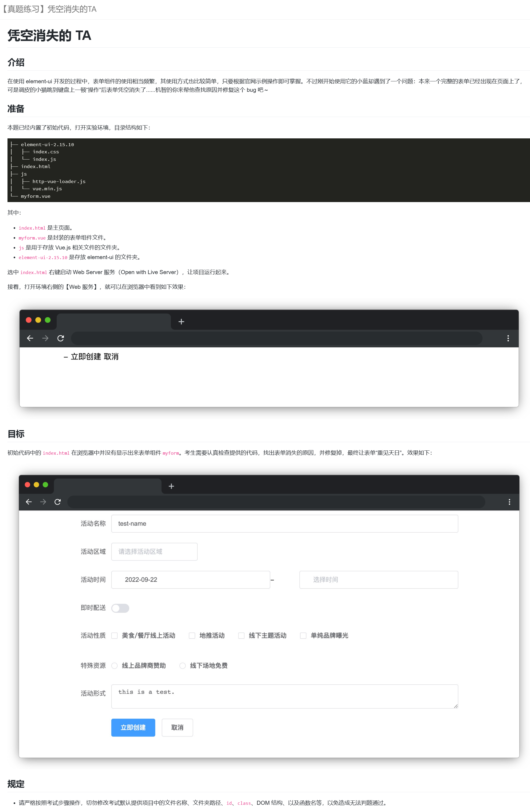Select the 线下场地免费 radio button

[183, 665]
